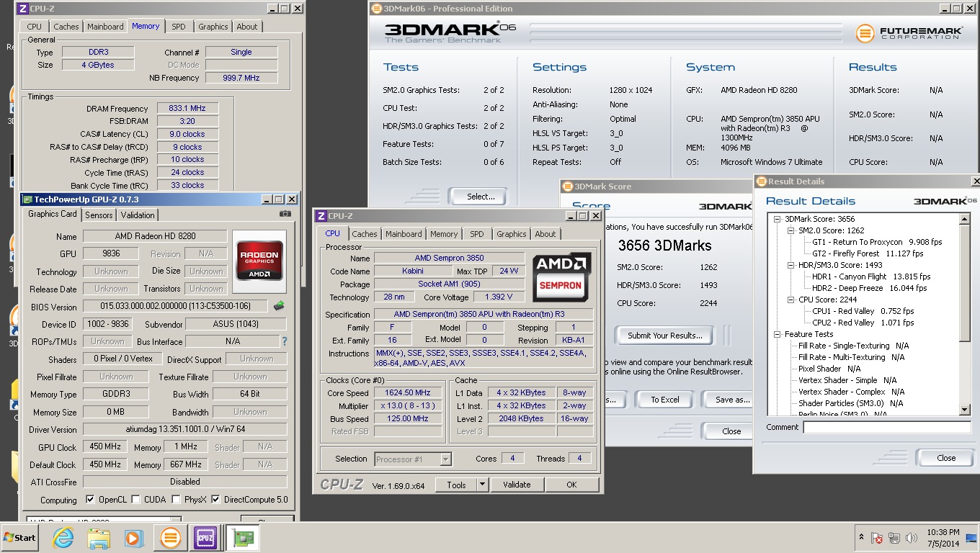Show hidden system tray icons arrow
Screen dimensions: 980x553
tap(861, 537)
